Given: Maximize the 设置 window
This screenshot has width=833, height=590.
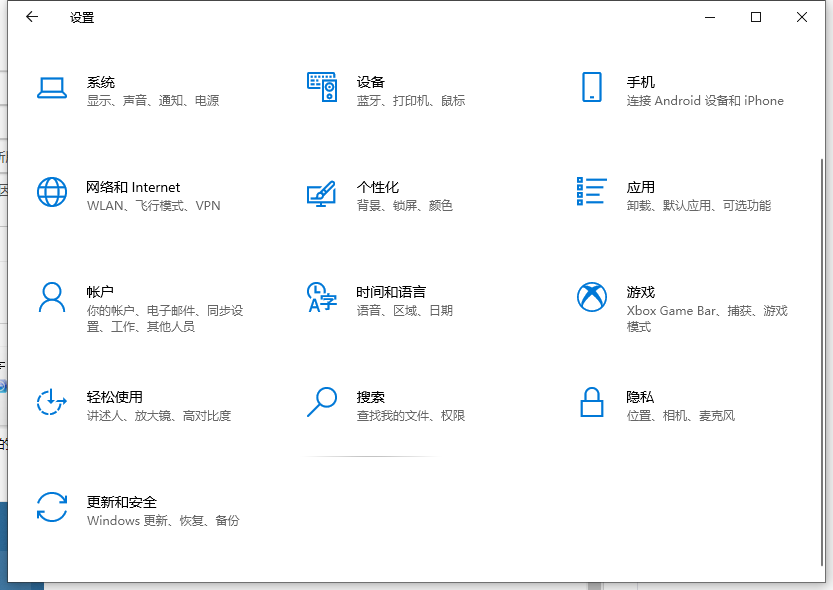Looking at the screenshot, I should [x=756, y=17].
